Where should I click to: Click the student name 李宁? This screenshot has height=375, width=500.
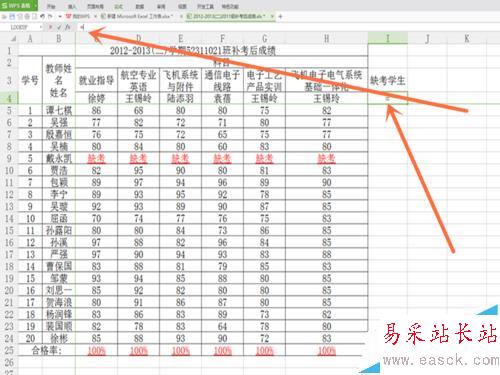point(59,194)
